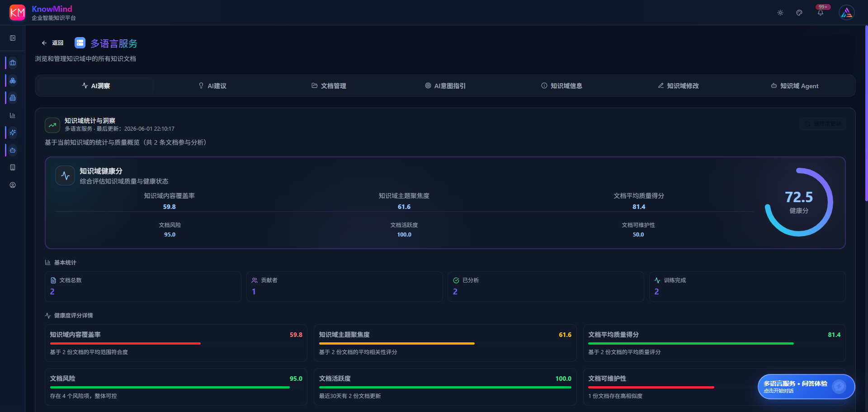Open the 文档管理 tab
The height and width of the screenshot is (412, 868).
329,86
